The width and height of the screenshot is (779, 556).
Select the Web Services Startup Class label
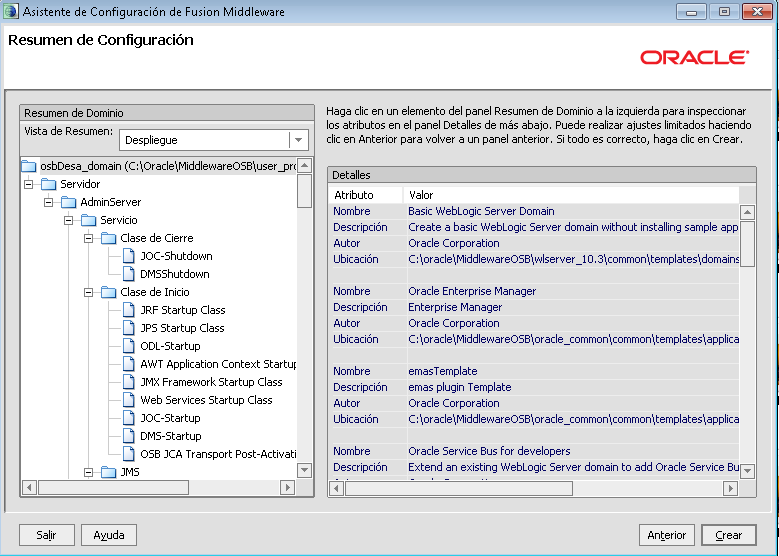pyautogui.click(x=206, y=400)
